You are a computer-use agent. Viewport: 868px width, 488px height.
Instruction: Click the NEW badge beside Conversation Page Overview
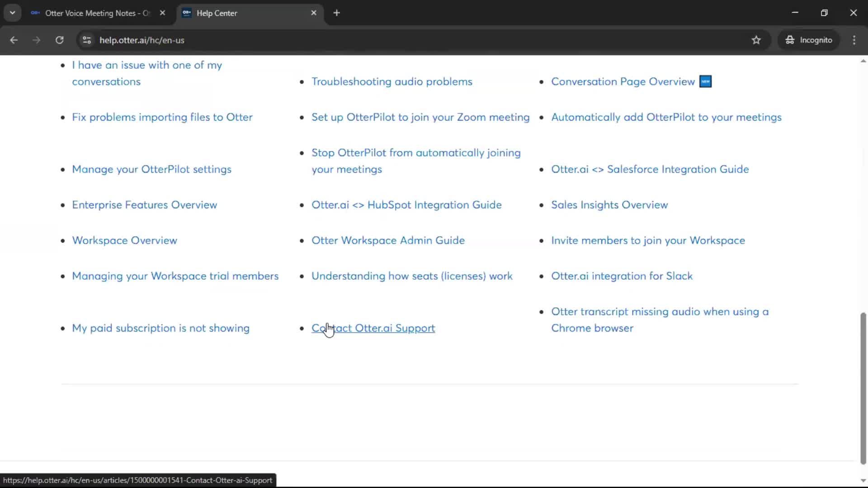coord(705,82)
